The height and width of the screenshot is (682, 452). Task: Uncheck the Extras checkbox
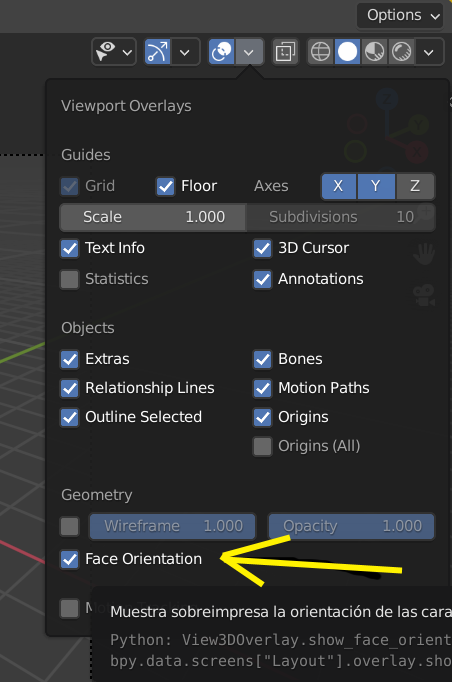pyautogui.click(x=70, y=359)
